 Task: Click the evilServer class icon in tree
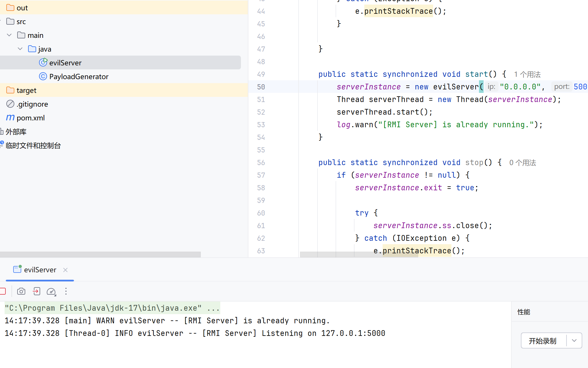[43, 62]
